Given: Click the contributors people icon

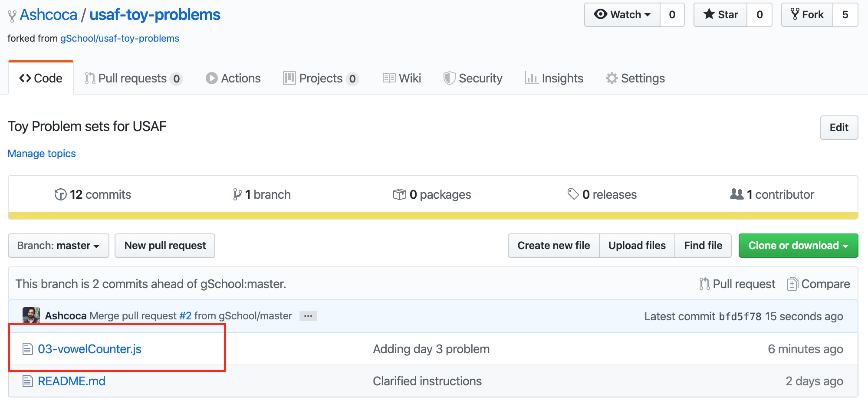Looking at the screenshot, I should 736,194.
